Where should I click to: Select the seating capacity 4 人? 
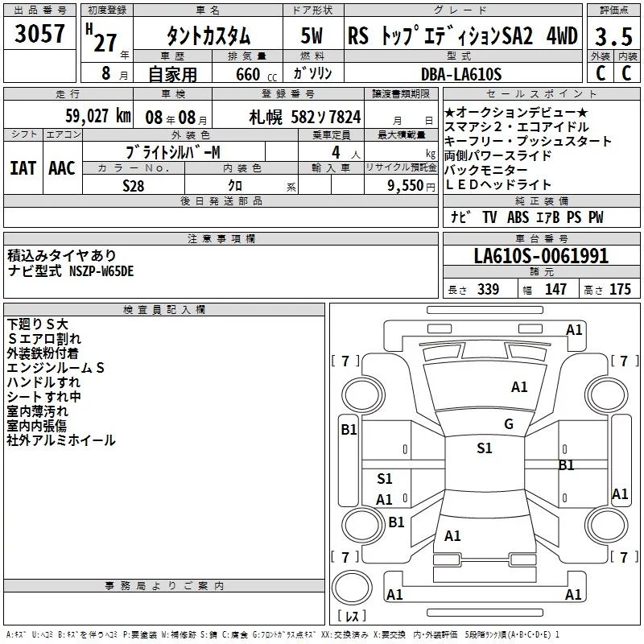coord(346,153)
